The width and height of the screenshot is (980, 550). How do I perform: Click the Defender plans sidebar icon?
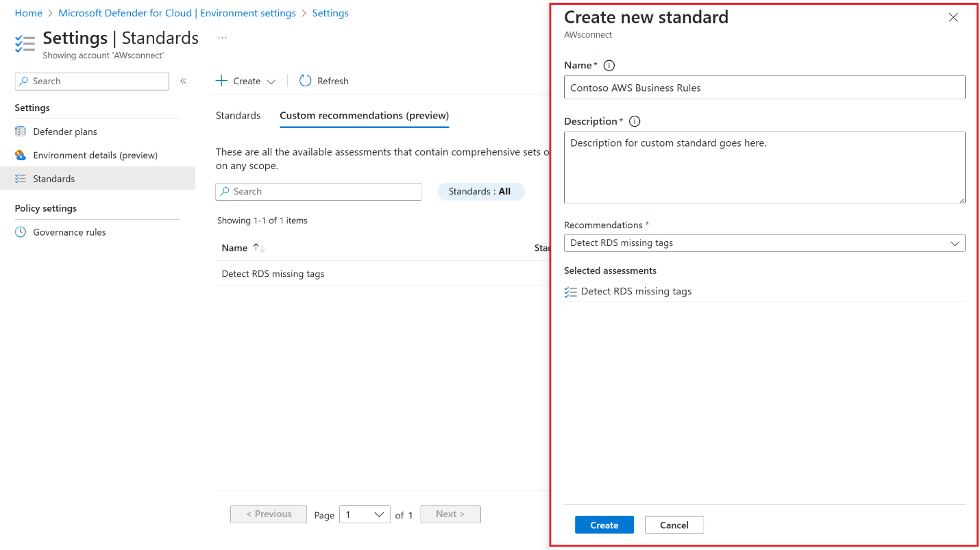pyautogui.click(x=21, y=132)
